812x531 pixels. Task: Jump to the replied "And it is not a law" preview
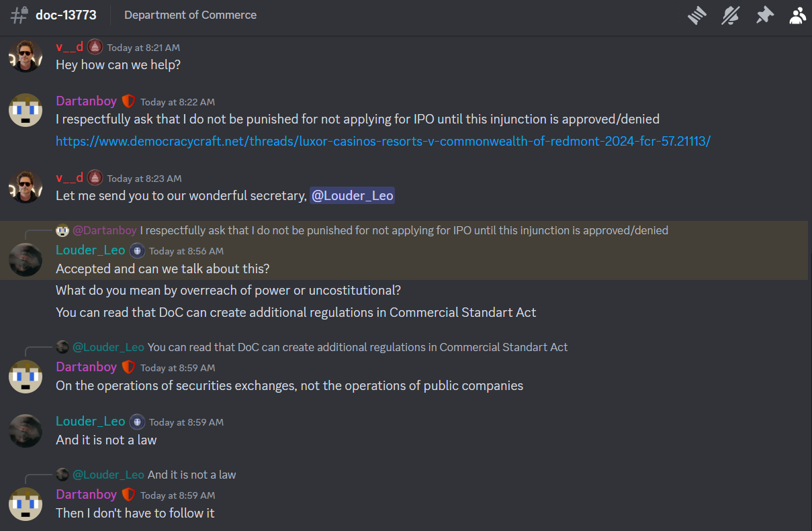(x=191, y=475)
